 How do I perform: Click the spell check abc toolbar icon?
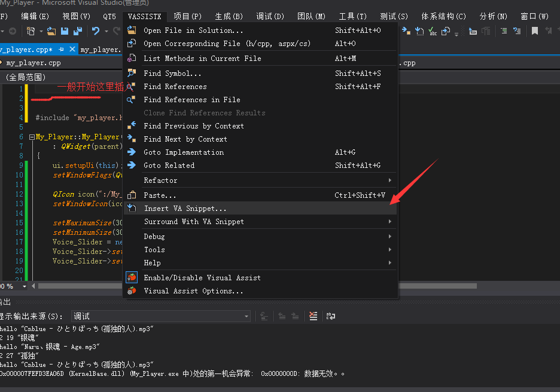coord(433,32)
